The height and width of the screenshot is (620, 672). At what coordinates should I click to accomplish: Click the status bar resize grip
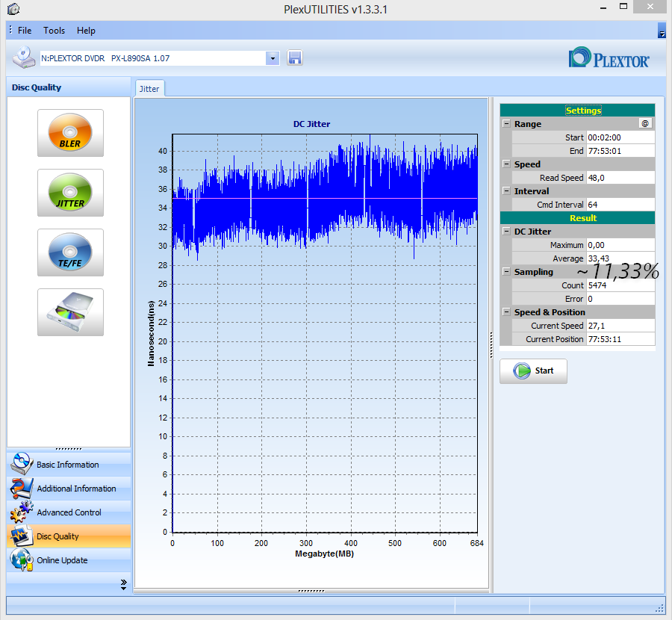pos(659,609)
